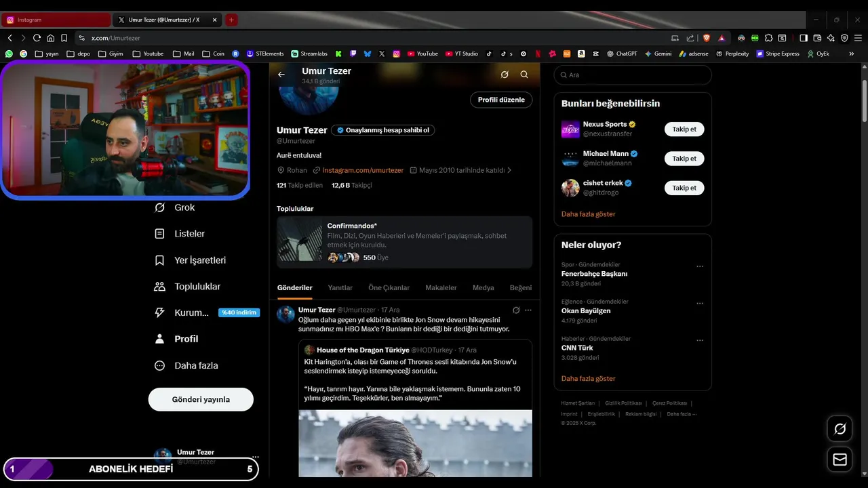868x488 pixels.
Task: Click in the Ara search field
Action: pos(633,75)
